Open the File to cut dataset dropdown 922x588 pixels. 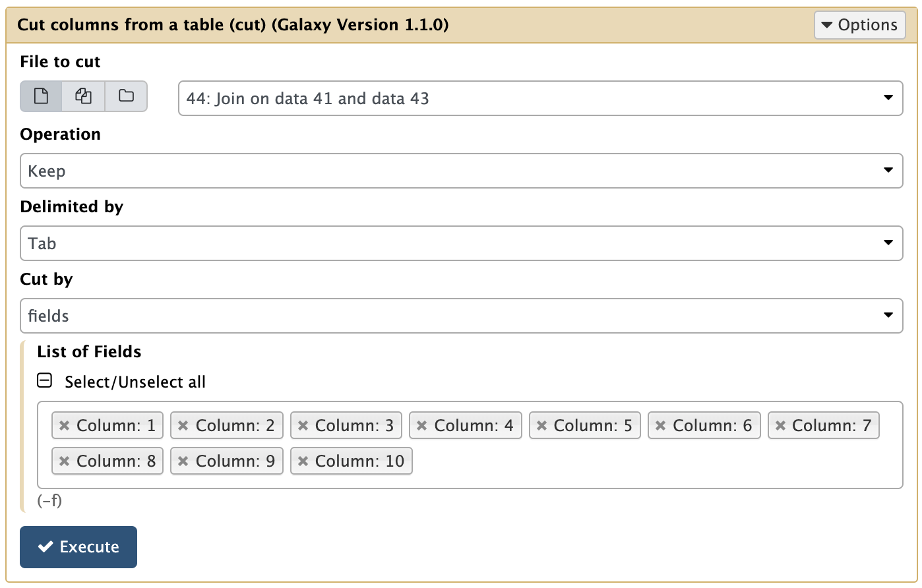point(540,98)
